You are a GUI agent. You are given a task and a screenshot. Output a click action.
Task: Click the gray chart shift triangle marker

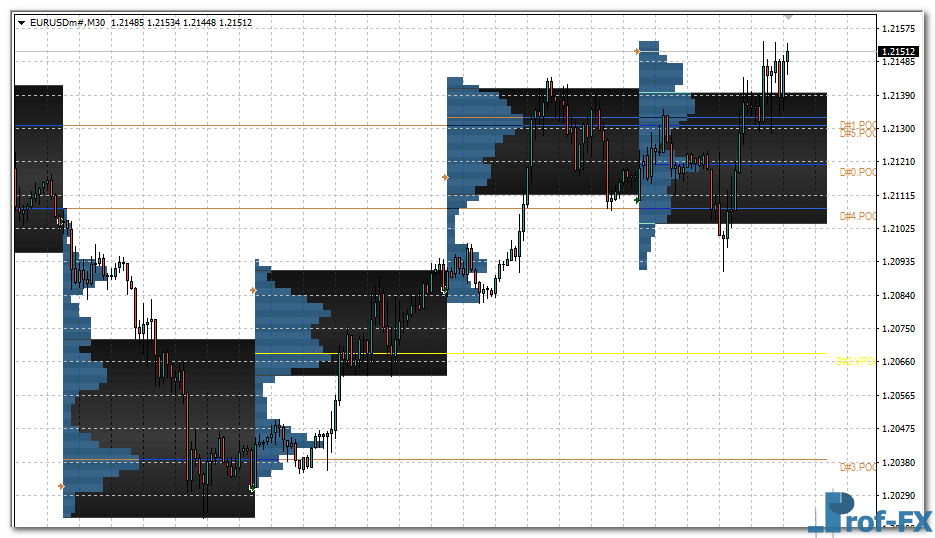[x=788, y=17]
